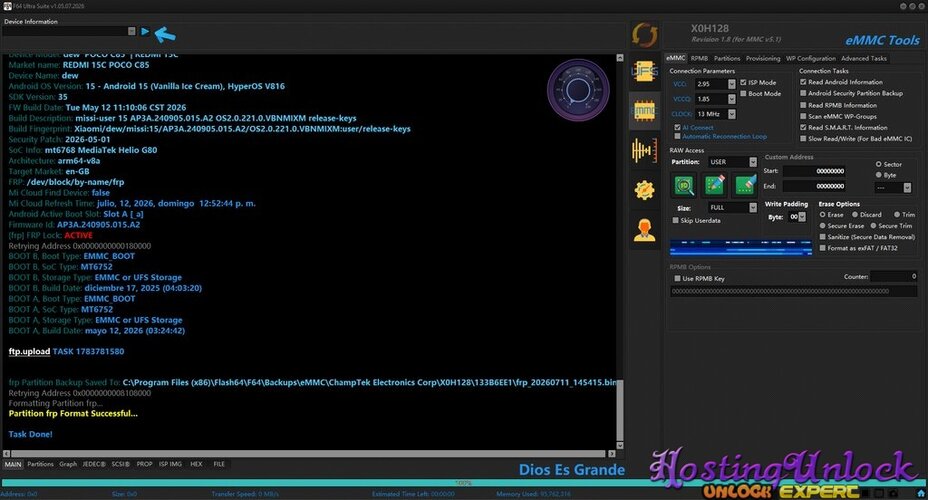Open the Device Information dropdown arrow

[x=131, y=31]
